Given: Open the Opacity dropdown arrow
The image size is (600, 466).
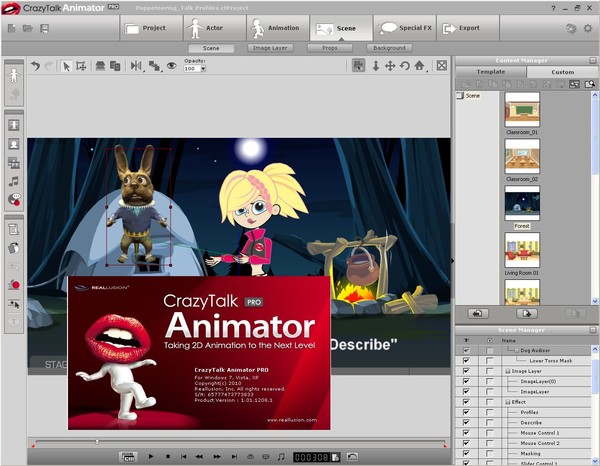Looking at the screenshot, I should tap(203, 69).
